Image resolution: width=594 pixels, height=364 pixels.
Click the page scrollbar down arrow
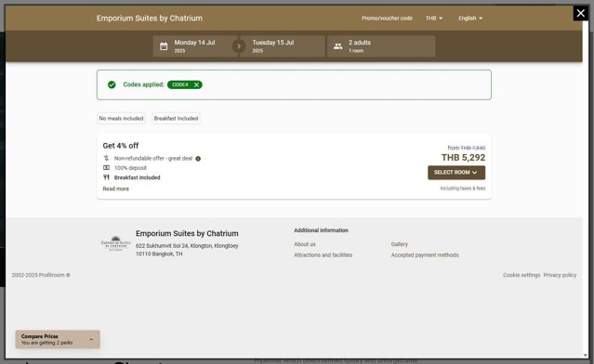pos(586,356)
